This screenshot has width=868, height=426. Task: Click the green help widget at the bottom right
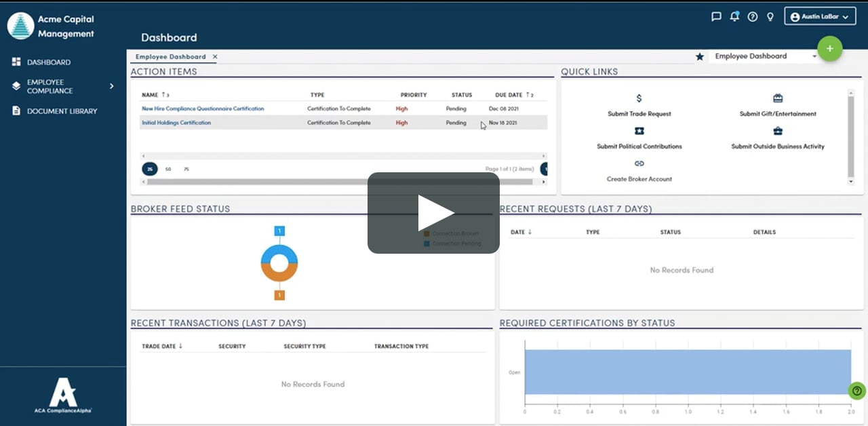click(x=857, y=391)
